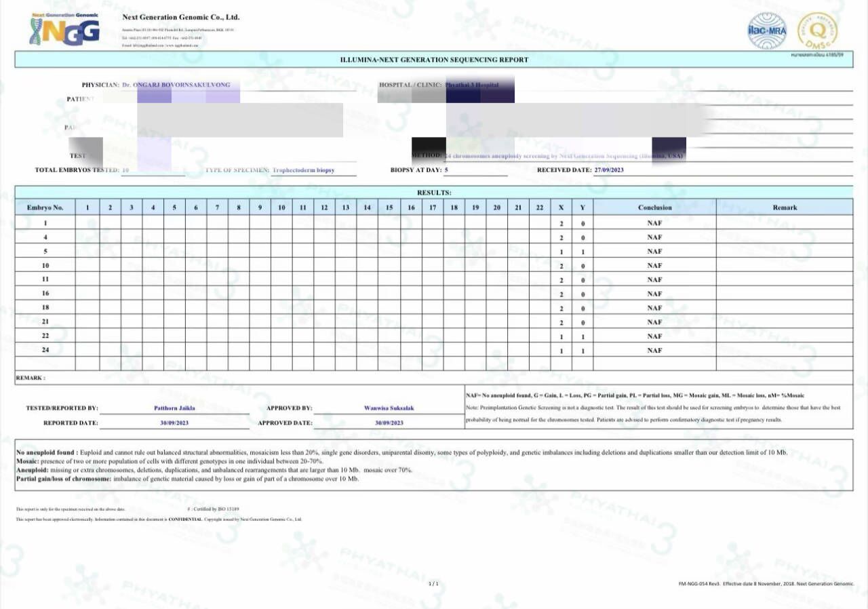Click the "Embryo No." column header
Image resolution: width=868 pixels, height=609 pixels.
45,208
